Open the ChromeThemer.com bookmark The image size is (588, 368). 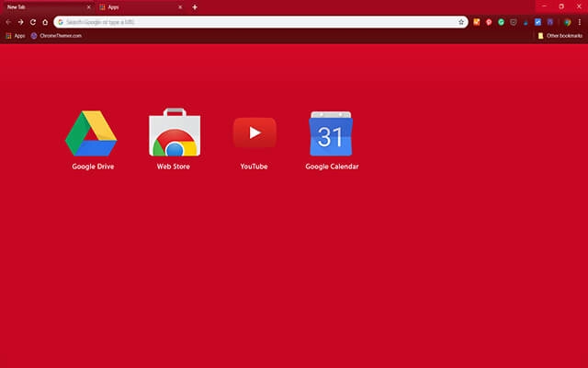click(x=56, y=36)
